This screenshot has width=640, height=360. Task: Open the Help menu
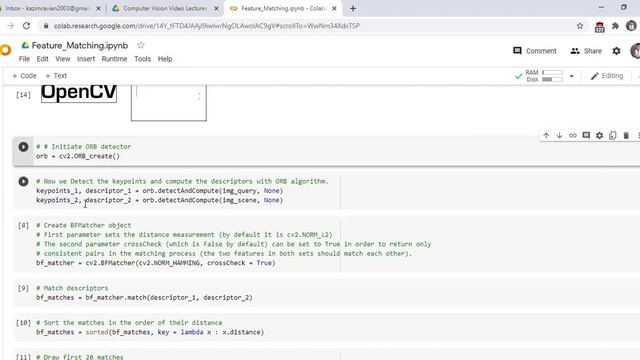click(165, 59)
